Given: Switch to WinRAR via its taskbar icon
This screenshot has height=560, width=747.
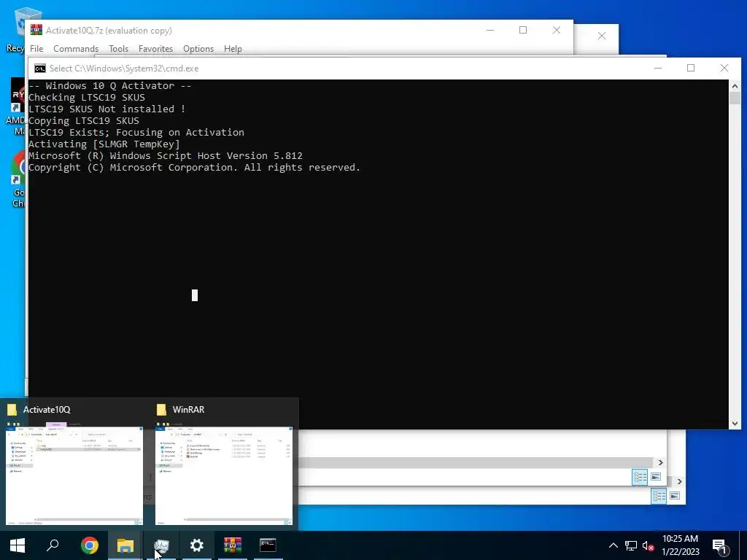Looking at the screenshot, I should coord(233,545).
